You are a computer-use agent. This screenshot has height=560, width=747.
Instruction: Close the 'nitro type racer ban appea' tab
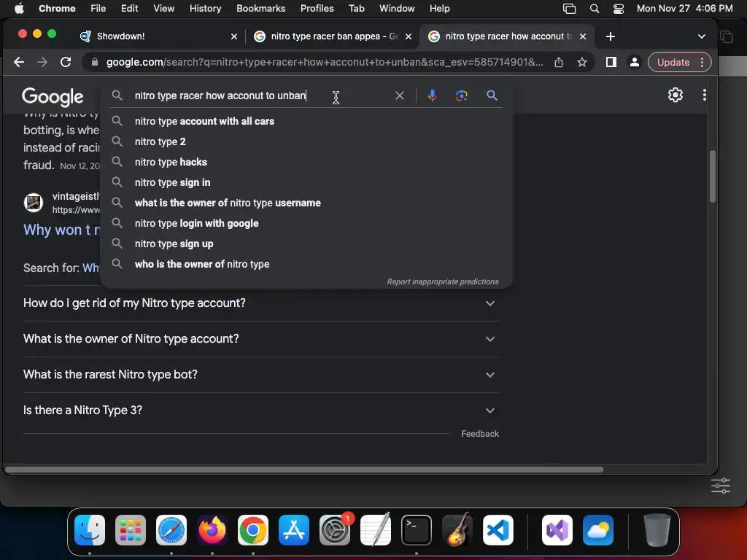tap(409, 36)
